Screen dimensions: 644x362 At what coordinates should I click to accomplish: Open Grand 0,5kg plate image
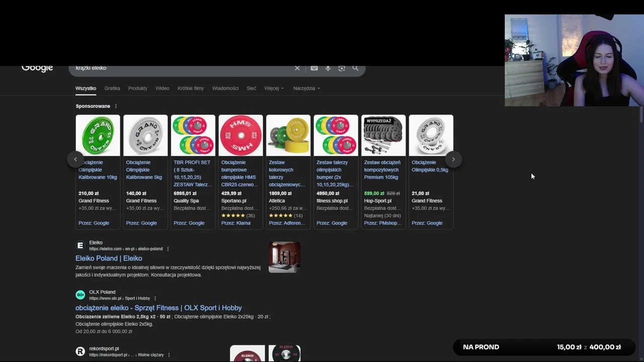coord(431,135)
